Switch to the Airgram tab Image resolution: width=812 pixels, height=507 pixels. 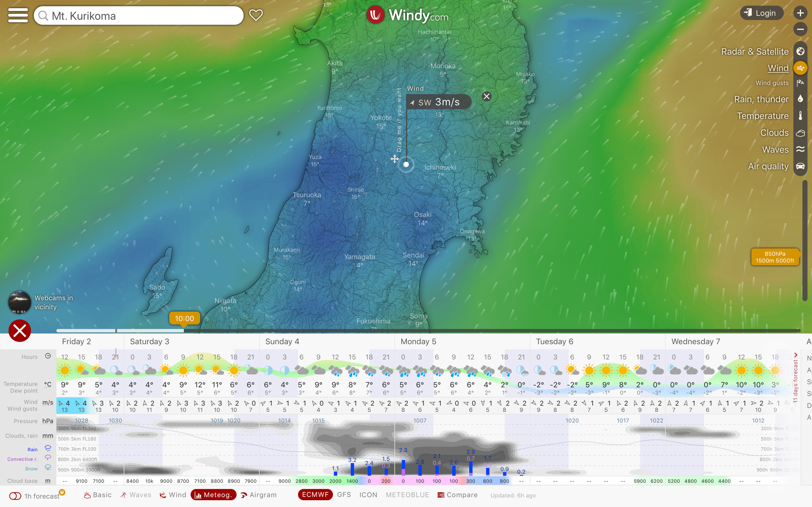[x=259, y=495]
